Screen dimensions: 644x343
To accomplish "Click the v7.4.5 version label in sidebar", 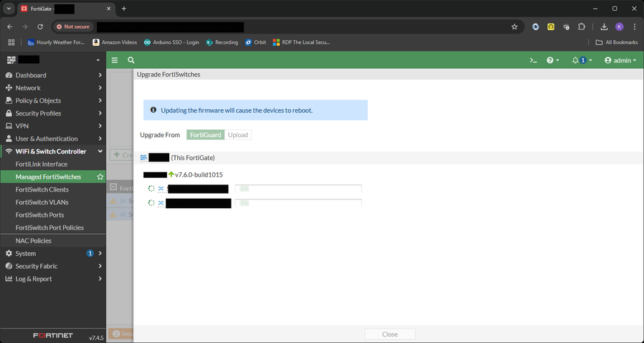I will (x=96, y=338).
